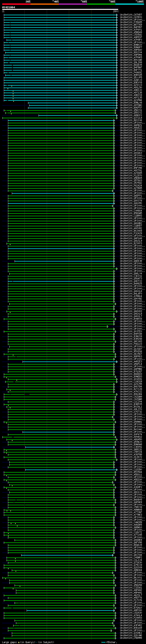146x644 pixels.
Task: Select hit label UniRef100_C4QNP2
Action: click(x=131, y=557)
